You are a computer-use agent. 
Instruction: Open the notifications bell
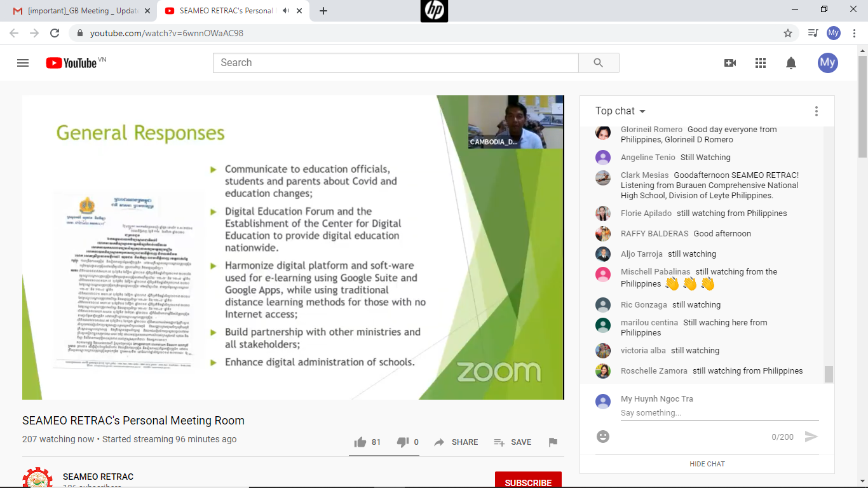[791, 63]
